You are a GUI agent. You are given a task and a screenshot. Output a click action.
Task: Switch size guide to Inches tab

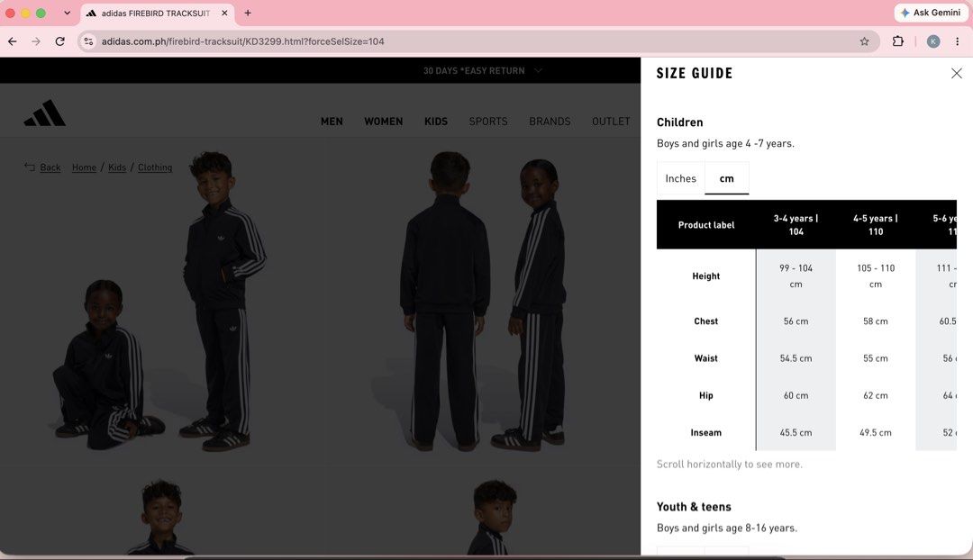coord(681,178)
